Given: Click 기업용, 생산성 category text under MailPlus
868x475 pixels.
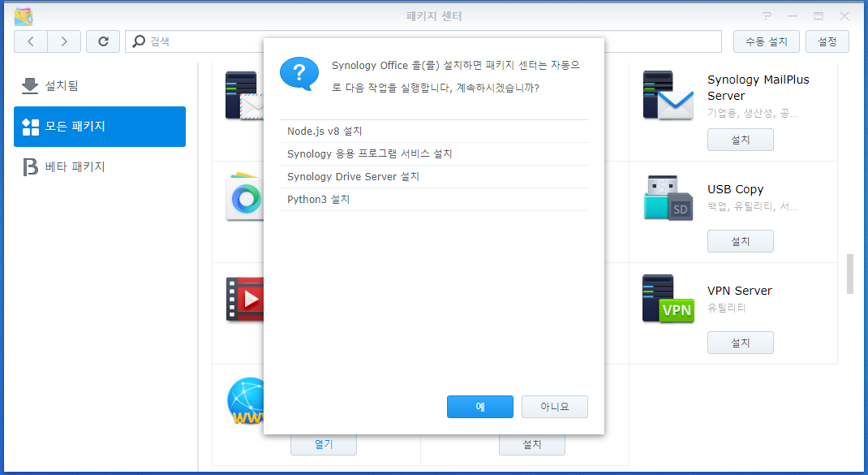Looking at the screenshot, I should click(752, 113).
